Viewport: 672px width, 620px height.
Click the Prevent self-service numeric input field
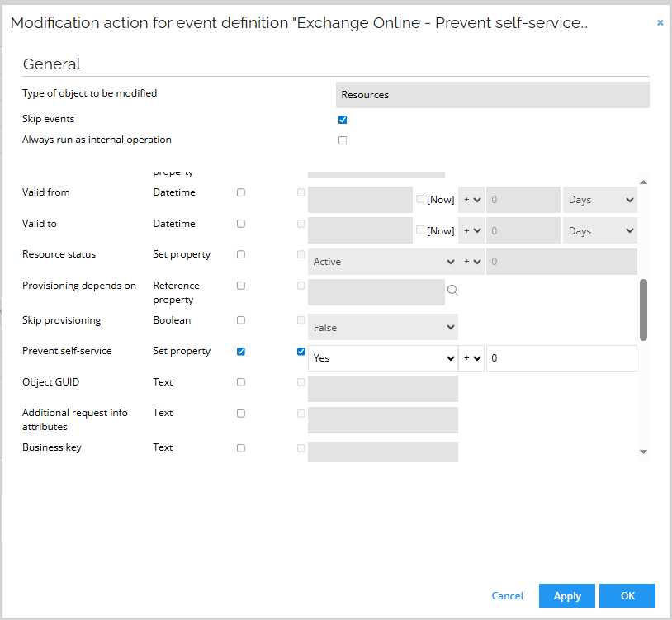561,358
